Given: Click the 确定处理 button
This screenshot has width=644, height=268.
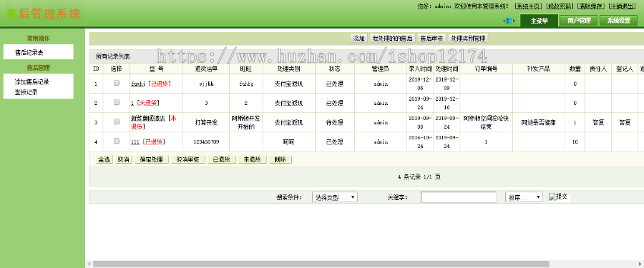Looking at the screenshot, I should pos(152,159).
